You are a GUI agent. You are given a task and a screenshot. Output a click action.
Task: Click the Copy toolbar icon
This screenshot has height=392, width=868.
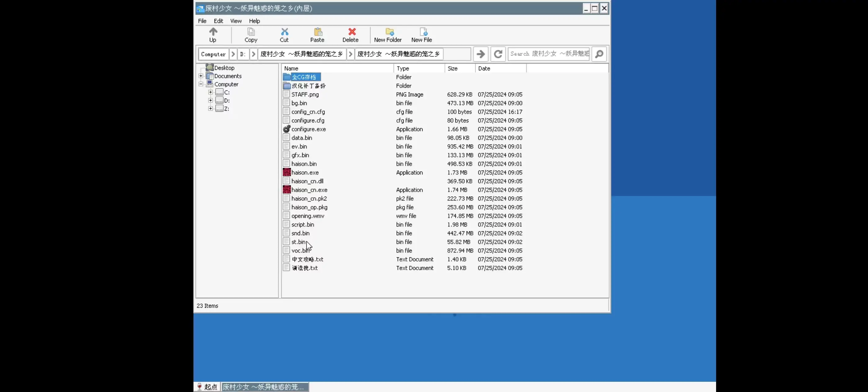pos(251,32)
